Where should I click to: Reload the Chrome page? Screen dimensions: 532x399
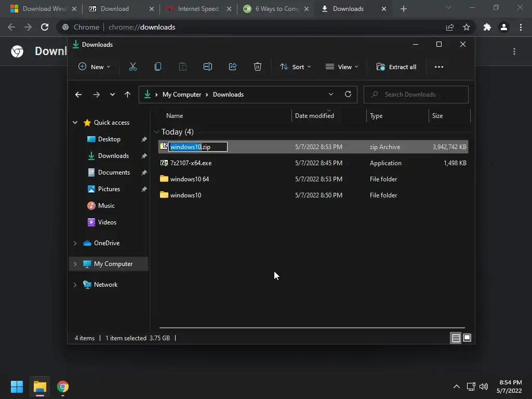pyautogui.click(x=45, y=27)
